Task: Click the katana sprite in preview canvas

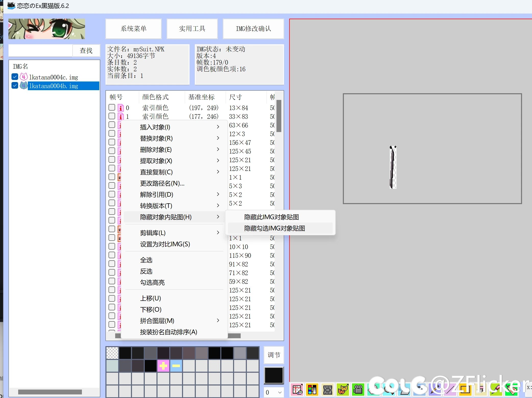Action: [393, 167]
